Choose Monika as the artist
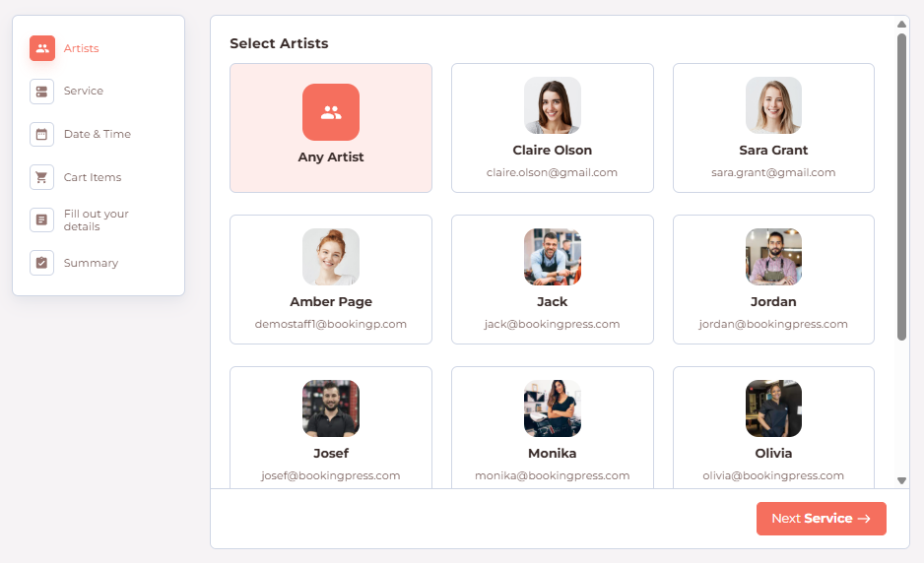The image size is (924, 563). [x=553, y=427]
